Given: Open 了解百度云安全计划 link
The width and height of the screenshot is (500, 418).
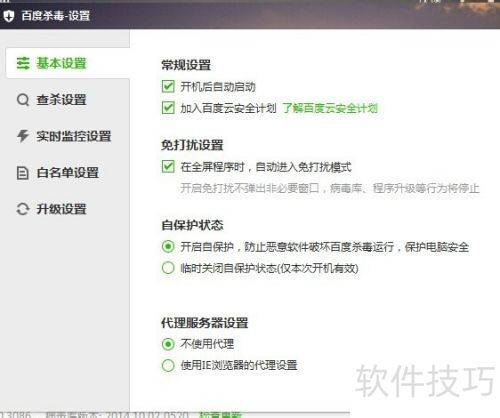Looking at the screenshot, I should 330,108.
